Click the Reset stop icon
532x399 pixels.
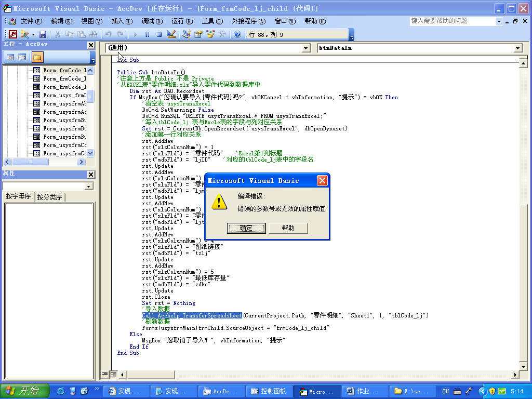click(159, 34)
